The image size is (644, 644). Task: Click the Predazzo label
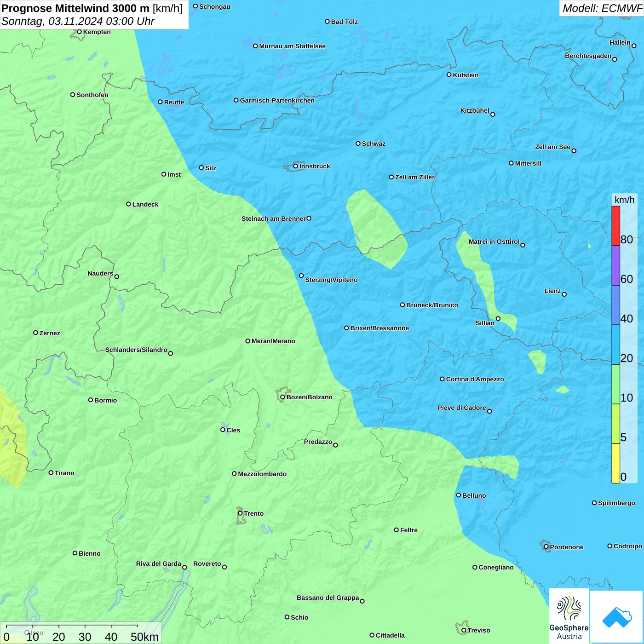[x=318, y=442]
